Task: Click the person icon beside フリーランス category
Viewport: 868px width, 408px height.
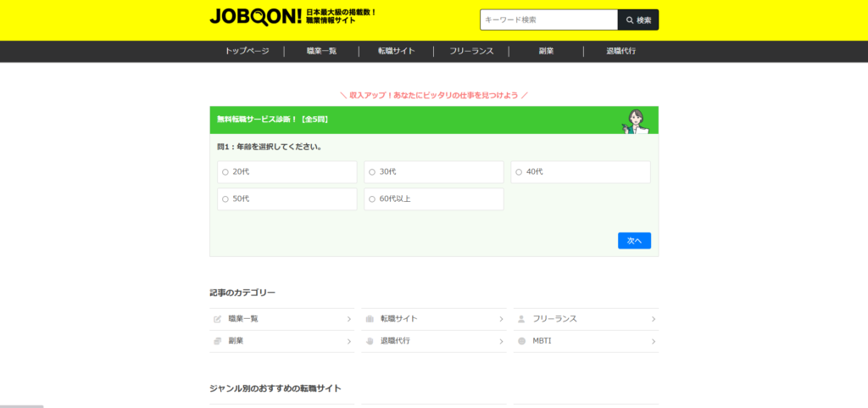Action: coord(521,319)
